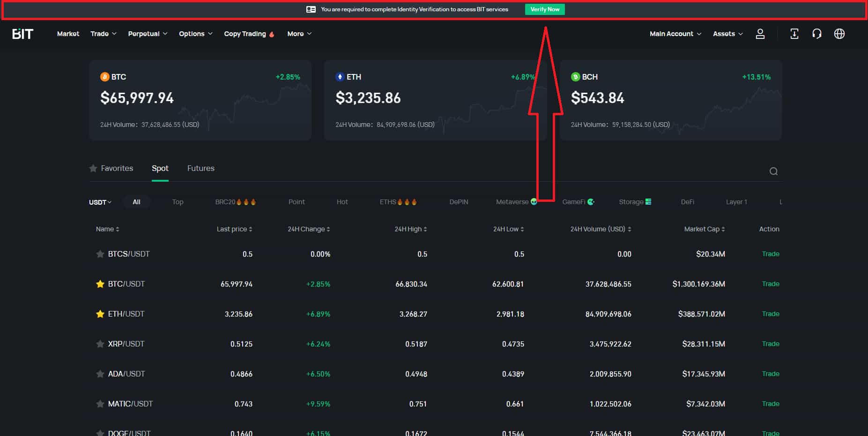The height and width of the screenshot is (436, 868).
Task: Select the Metaverse category filter
Action: click(512, 202)
